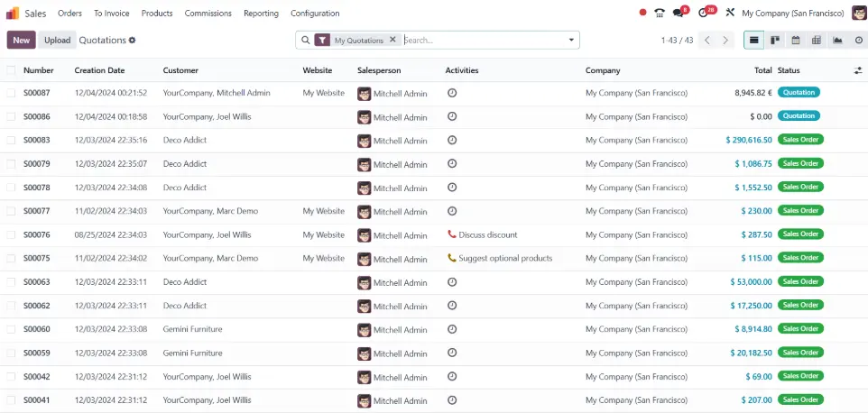Tick the checkbox for S00083
The width and height of the screenshot is (868, 413).
tap(11, 141)
